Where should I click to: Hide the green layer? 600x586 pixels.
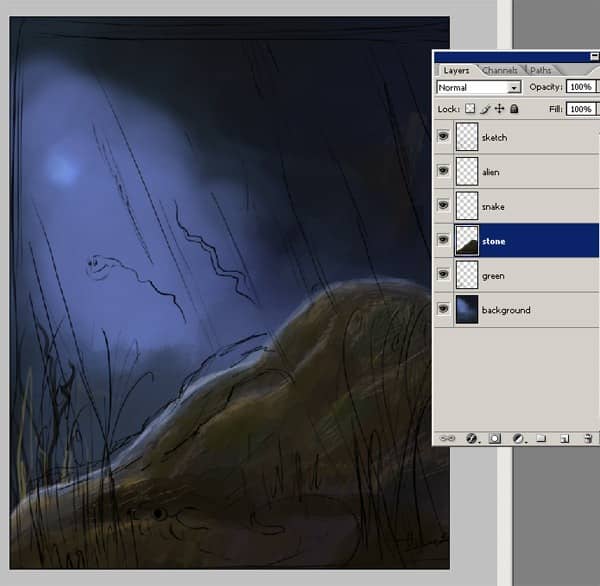pos(443,274)
